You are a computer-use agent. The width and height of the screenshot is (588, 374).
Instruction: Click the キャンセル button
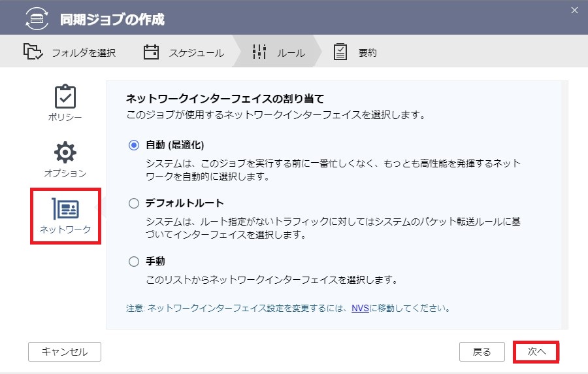click(x=65, y=352)
